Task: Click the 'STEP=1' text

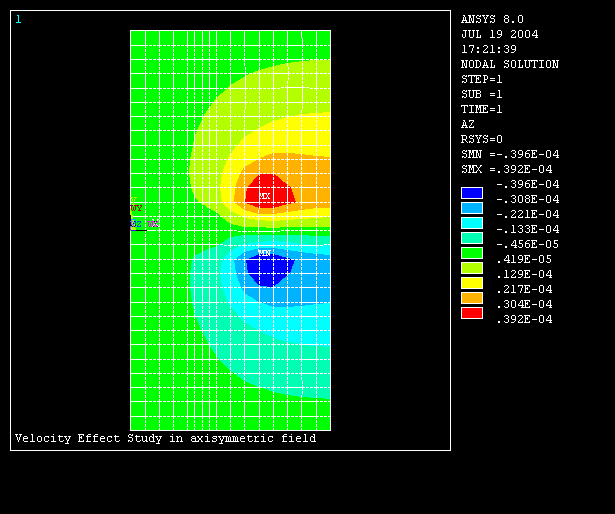Action: point(482,79)
